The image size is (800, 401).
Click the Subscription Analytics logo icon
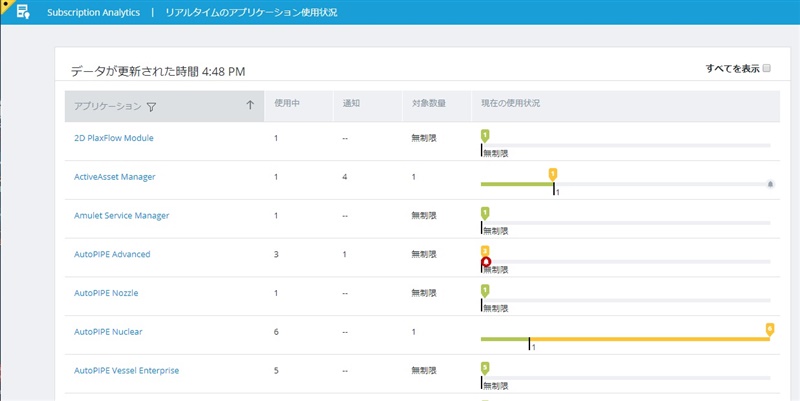(22, 11)
